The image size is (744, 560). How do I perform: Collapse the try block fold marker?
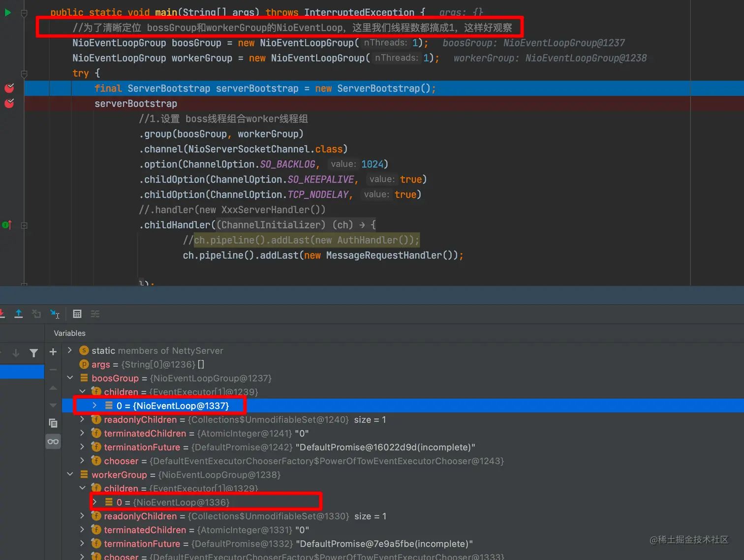pyautogui.click(x=24, y=74)
